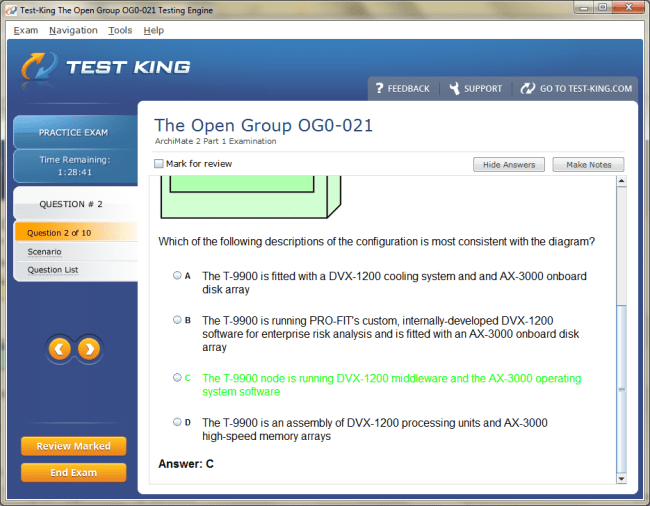
Task: Tick the Mark for review checkbox
Action: [158, 164]
